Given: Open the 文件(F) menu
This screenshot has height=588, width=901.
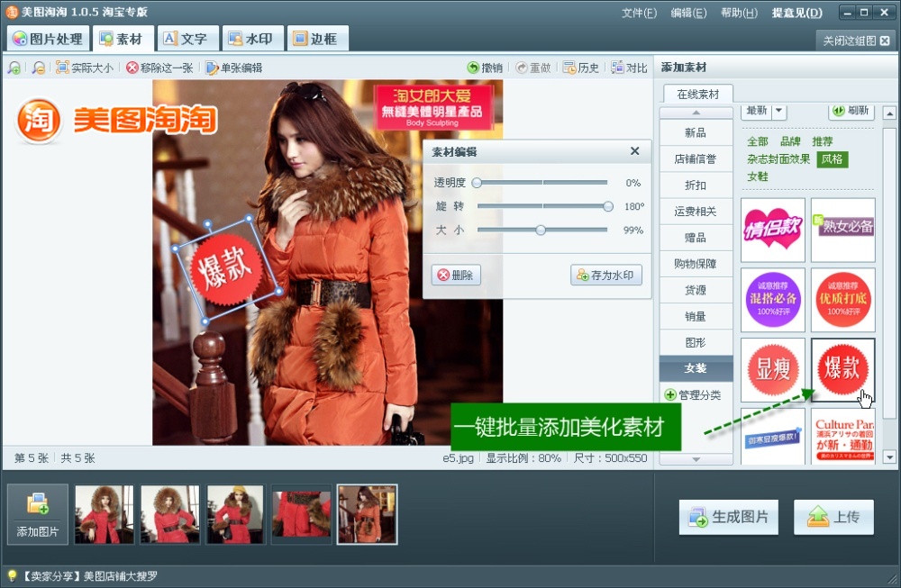Looking at the screenshot, I should pos(639,13).
